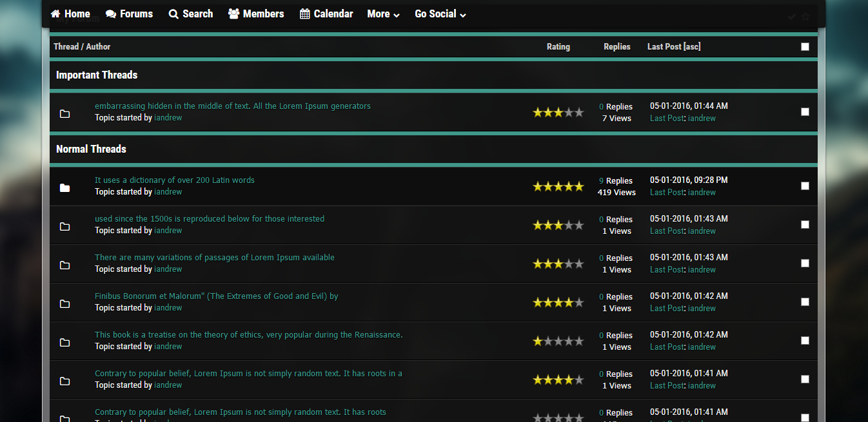Click the Search magnifier icon
868x422 pixels.
[173, 14]
